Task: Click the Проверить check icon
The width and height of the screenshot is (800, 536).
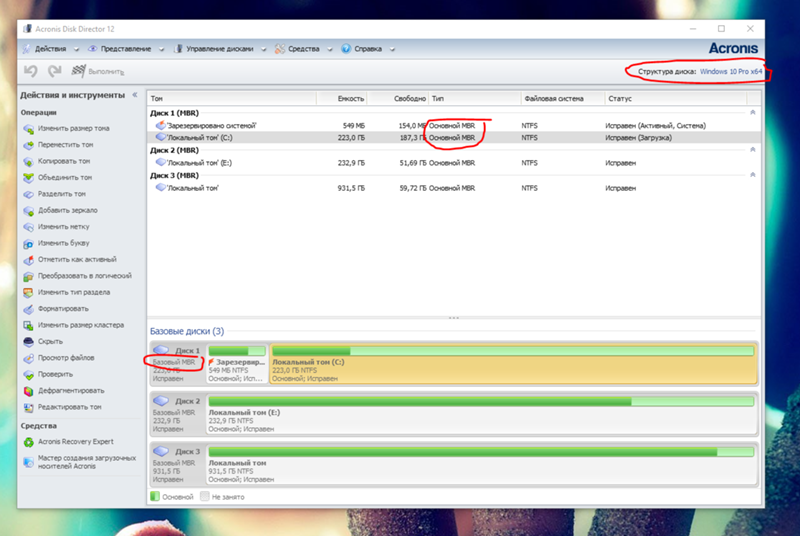Action: pos(29,375)
